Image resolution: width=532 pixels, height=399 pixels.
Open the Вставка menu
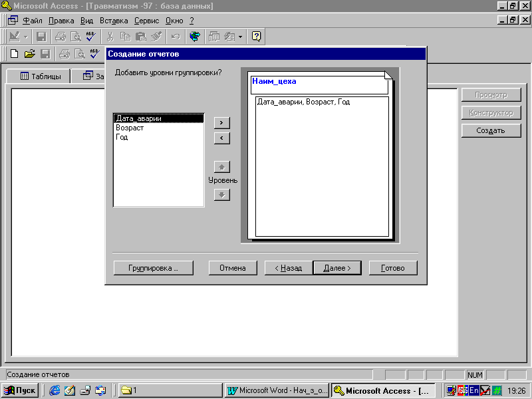(x=114, y=21)
